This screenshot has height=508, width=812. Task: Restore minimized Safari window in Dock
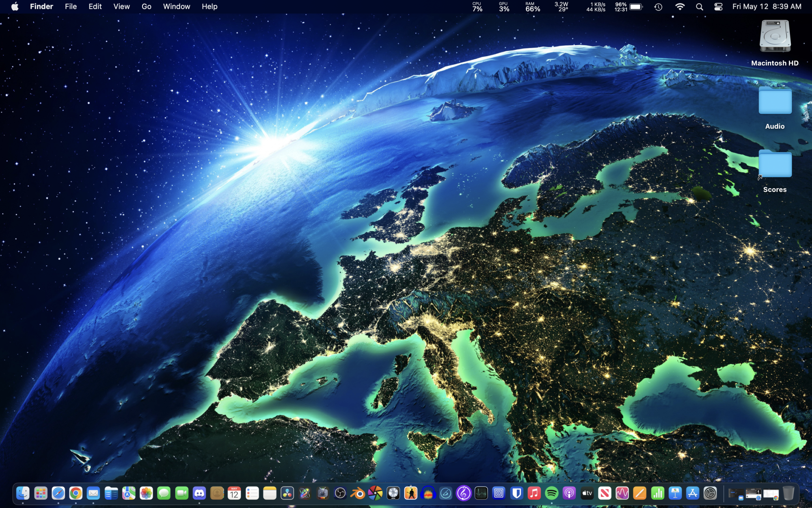point(753,494)
